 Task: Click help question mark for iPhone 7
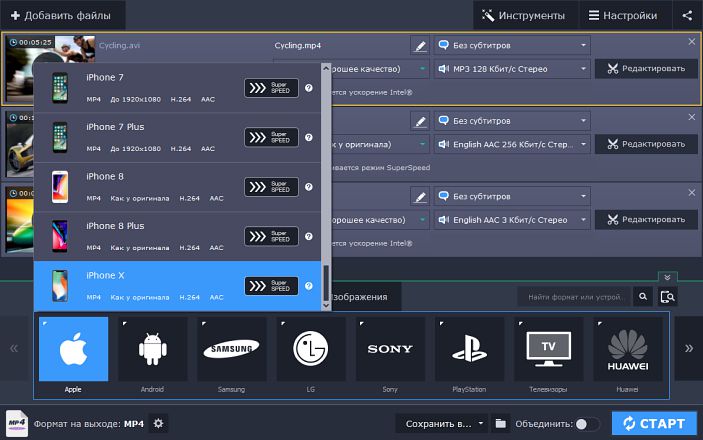308,88
